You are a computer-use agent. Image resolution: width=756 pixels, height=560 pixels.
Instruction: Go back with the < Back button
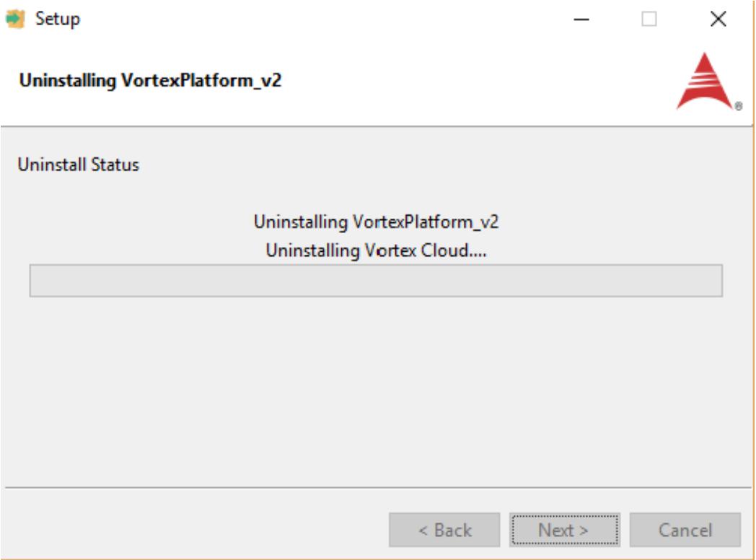444,530
